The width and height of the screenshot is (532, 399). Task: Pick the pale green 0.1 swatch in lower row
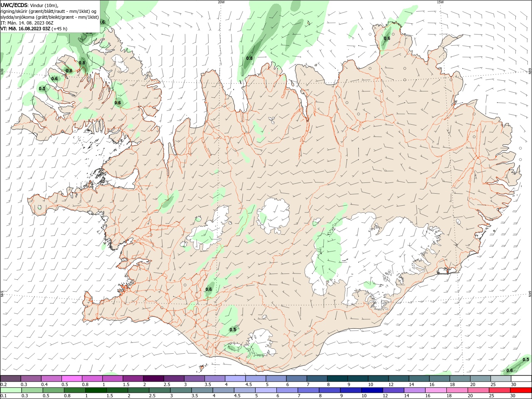tap(11, 390)
